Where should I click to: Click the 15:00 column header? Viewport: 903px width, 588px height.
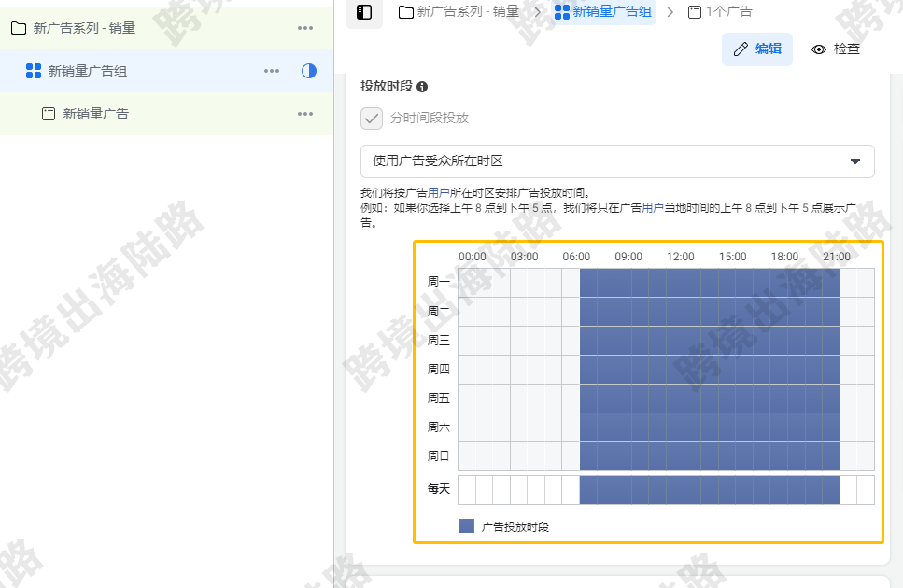732,257
